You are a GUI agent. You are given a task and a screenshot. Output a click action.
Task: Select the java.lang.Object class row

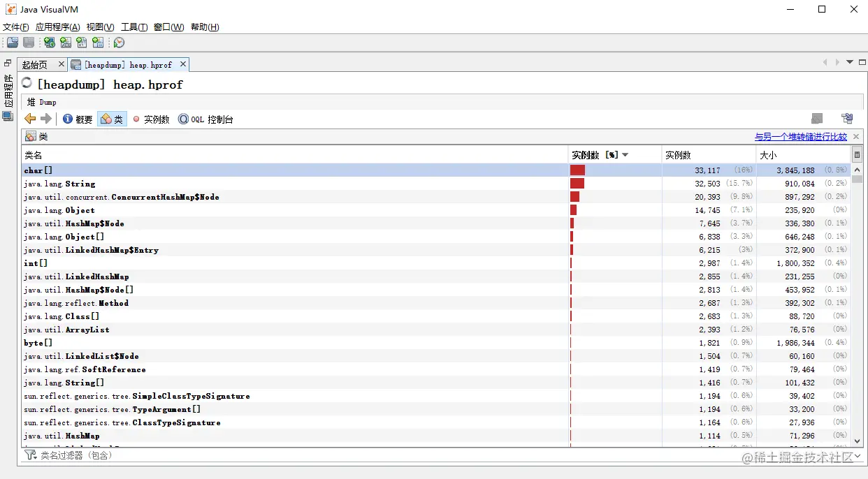437,210
